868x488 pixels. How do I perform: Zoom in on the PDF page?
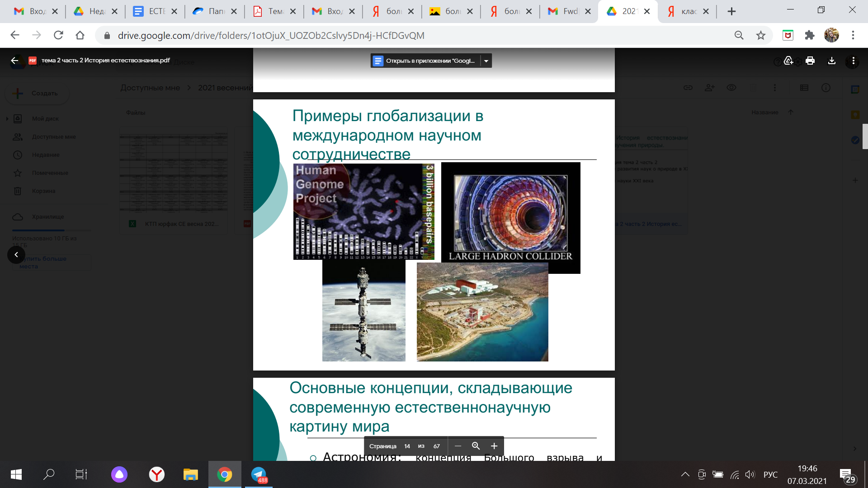click(494, 446)
